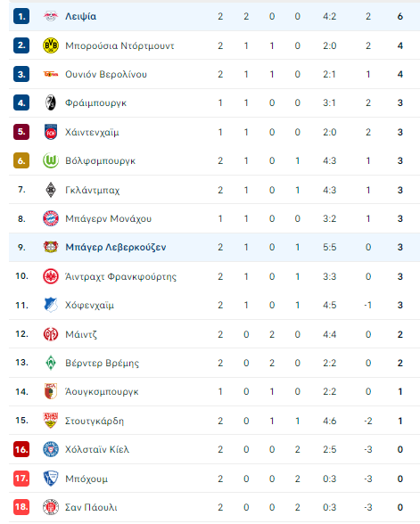Open the Union Berlin crest icon

[x=51, y=74]
